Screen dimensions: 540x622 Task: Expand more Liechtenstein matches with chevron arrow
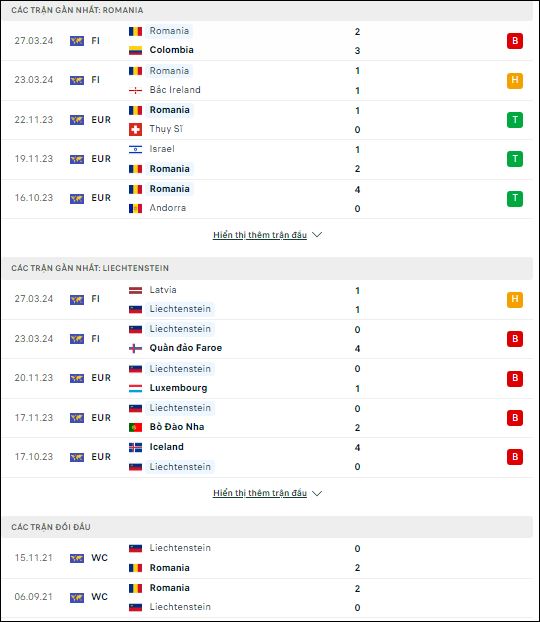317,493
